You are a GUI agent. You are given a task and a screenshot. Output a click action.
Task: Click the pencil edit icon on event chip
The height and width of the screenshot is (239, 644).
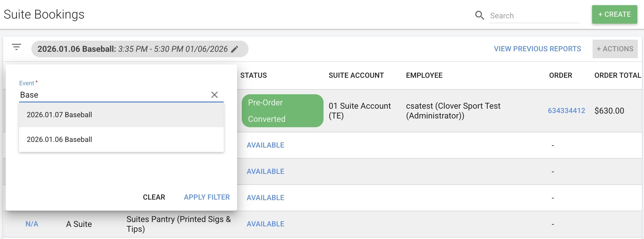pos(235,49)
